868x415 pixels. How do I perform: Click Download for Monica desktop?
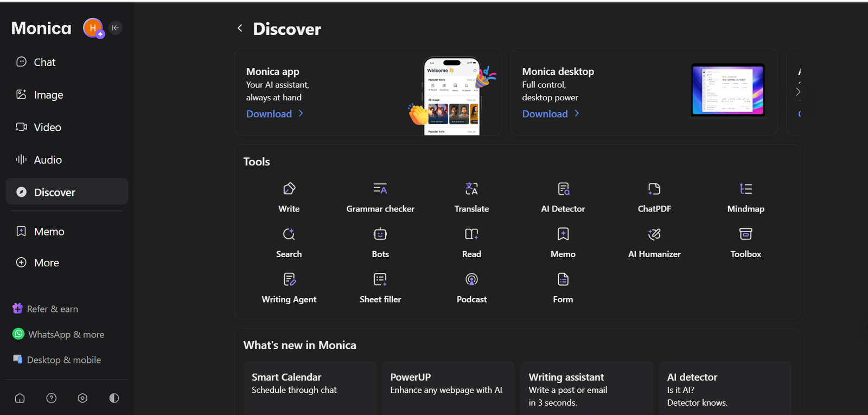tap(551, 114)
